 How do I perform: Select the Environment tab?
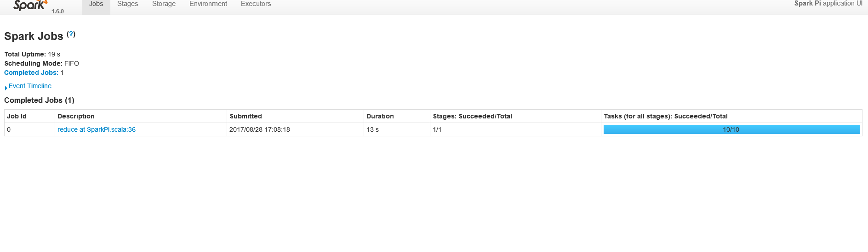point(208,4)
